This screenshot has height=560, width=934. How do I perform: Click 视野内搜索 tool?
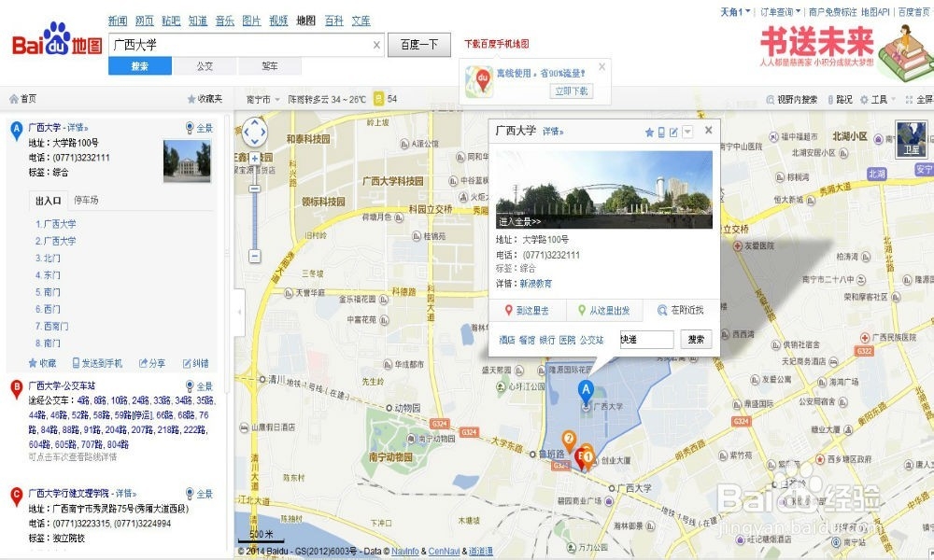pos(792,99)
